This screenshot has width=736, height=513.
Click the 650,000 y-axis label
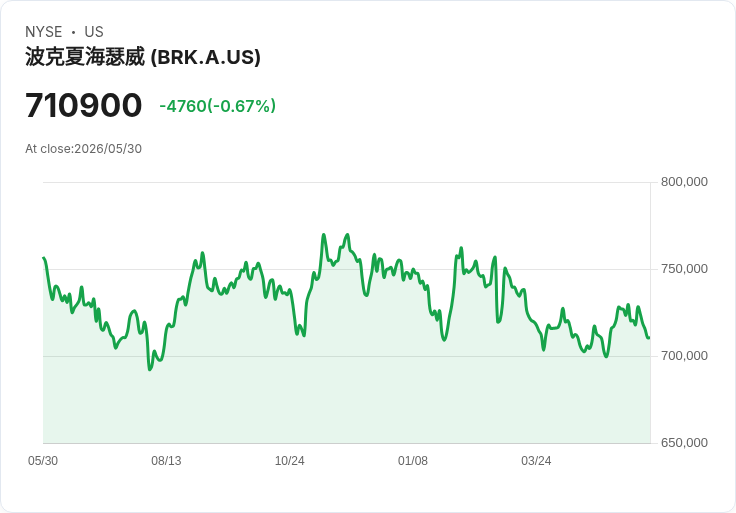tap(684, 443)
